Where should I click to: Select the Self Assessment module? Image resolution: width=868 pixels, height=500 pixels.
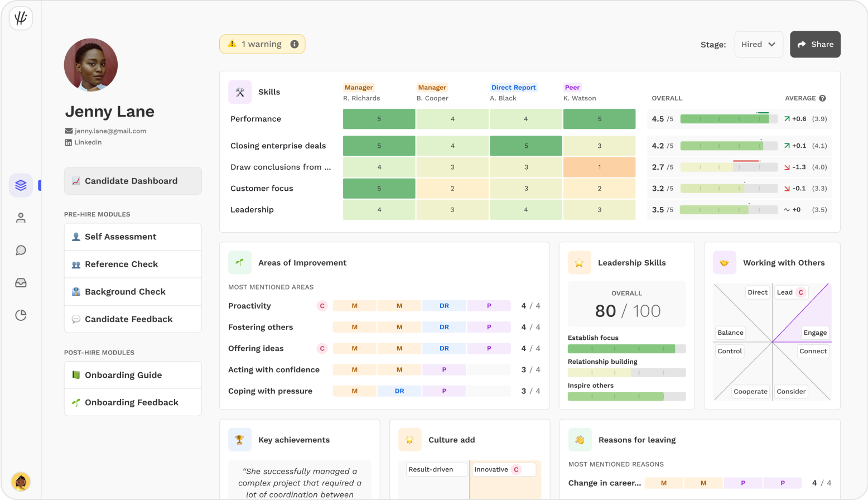[x=133, y=237]
